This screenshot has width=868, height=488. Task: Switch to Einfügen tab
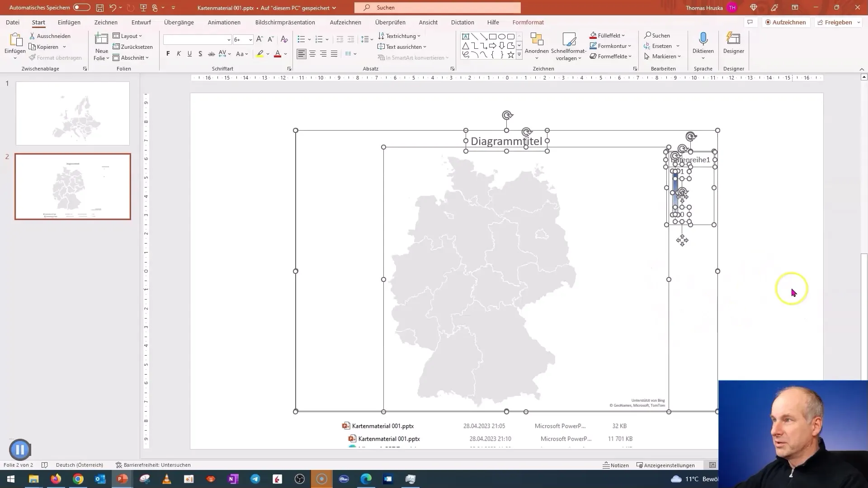(69, 22)
